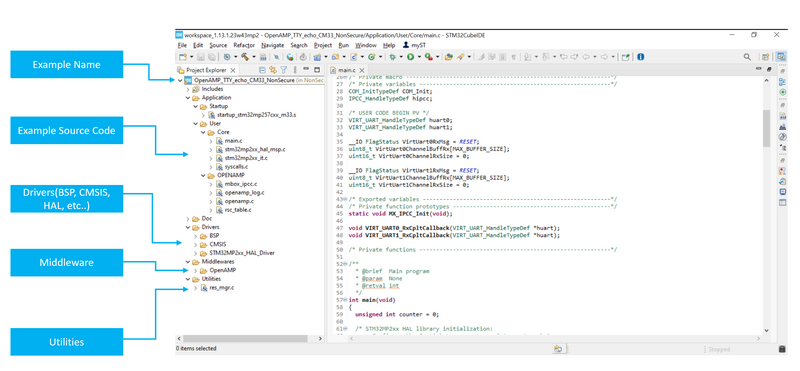Image resolution: width=800 pixels, height=371 pixels.
Task: Select the STM32MP2xx_HAL_Driver folder
Action: tap(243, 253)
